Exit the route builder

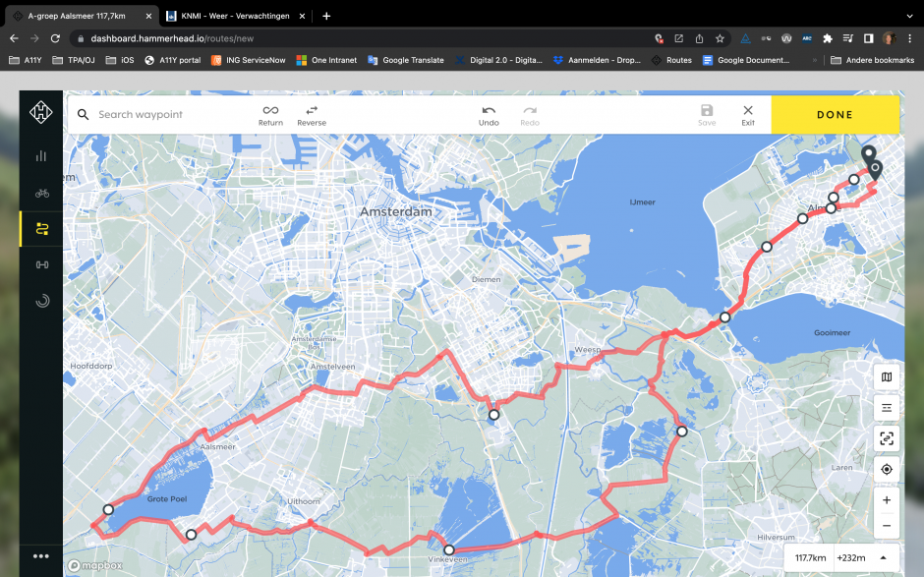coord(748,114)
